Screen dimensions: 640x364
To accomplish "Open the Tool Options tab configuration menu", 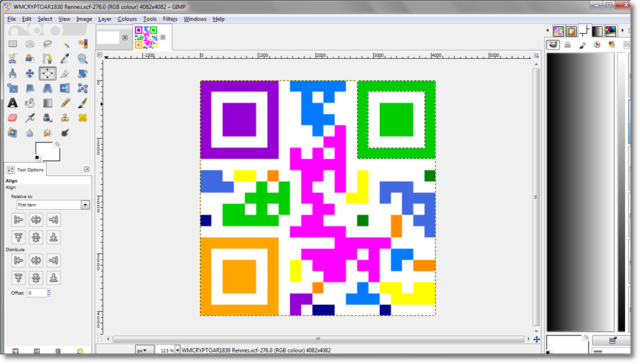I will pyautogui.click(x=87, y=169).
